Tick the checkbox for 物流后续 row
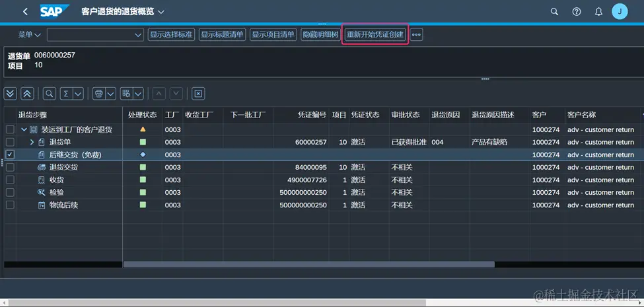Image resolution: width=644 pixels, height=307 pixels. tap(10, 205)
